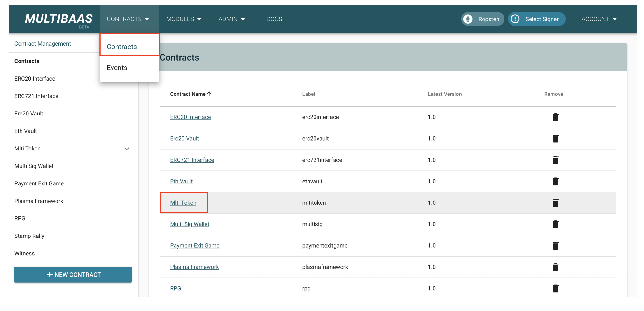Click trash icon in Plasma Framework row
The width and height of the screenshot is (644, 311).
(555, 267)
